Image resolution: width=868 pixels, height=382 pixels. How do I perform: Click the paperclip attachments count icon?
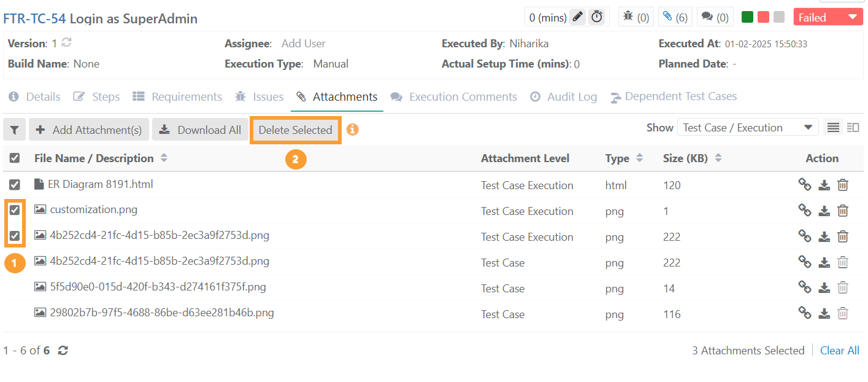(x=675, y=17)
